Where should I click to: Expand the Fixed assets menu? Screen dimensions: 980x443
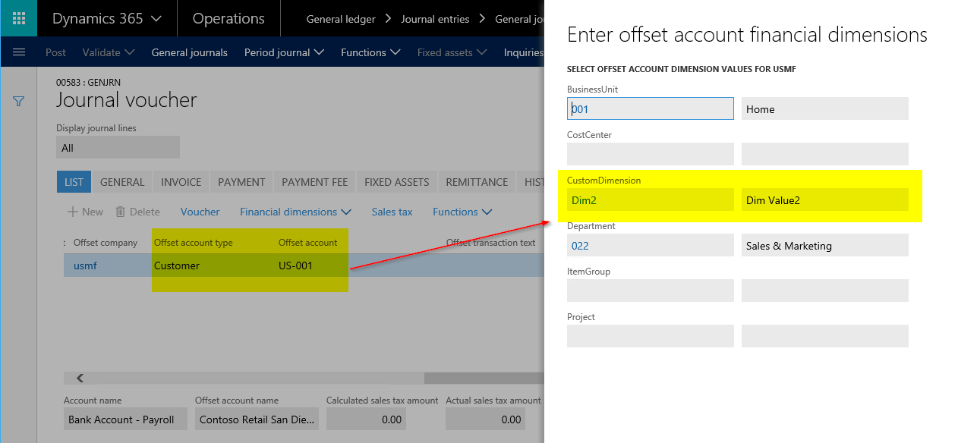pos(452,52)
